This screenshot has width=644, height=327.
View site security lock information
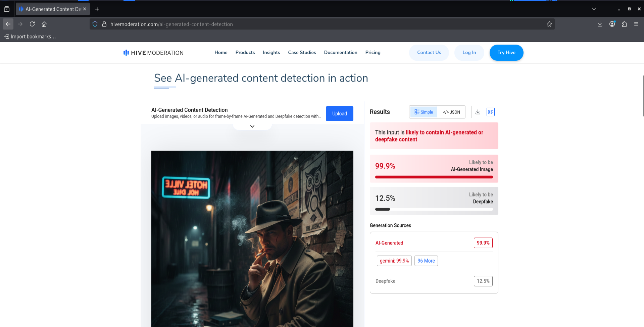coord(104,24)
